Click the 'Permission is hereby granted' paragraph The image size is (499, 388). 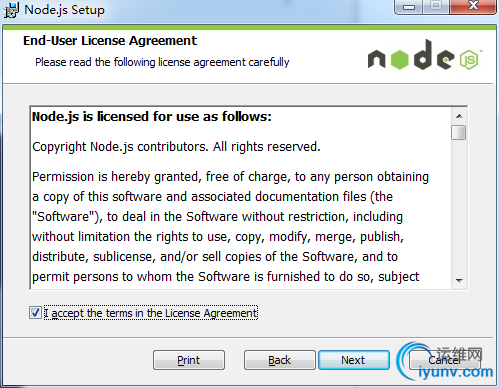point(230,227)
